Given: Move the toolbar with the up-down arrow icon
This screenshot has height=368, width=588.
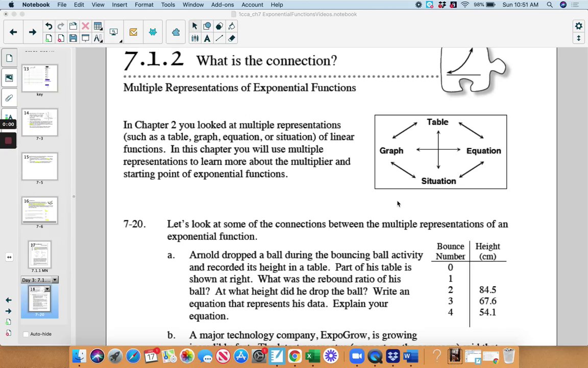Looking at the screenshot, I should coord(579,38).
